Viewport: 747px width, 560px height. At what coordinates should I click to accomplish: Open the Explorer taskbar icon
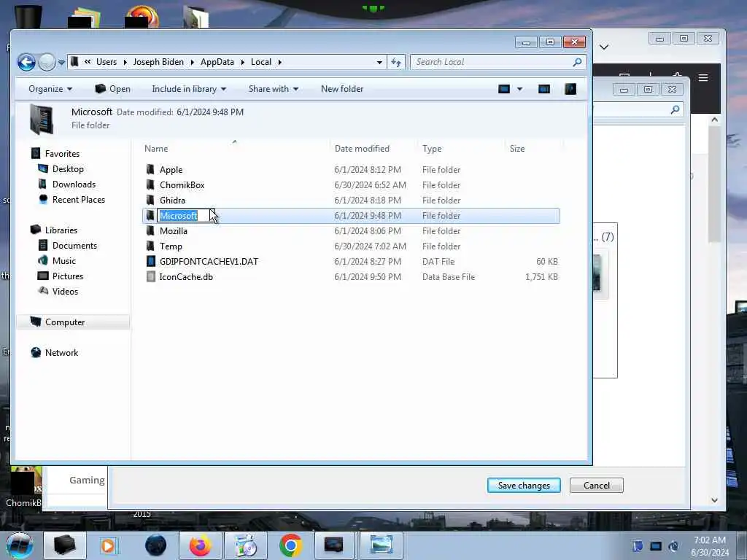pos(65,545)
